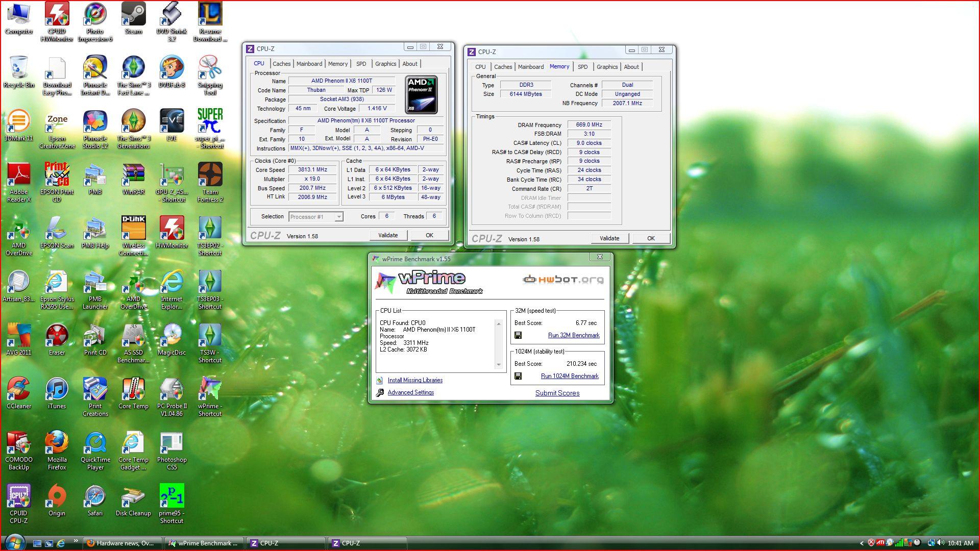Open prime95 shortcut icon
This screenshot has height=551, width=980.
pos(171,504)
